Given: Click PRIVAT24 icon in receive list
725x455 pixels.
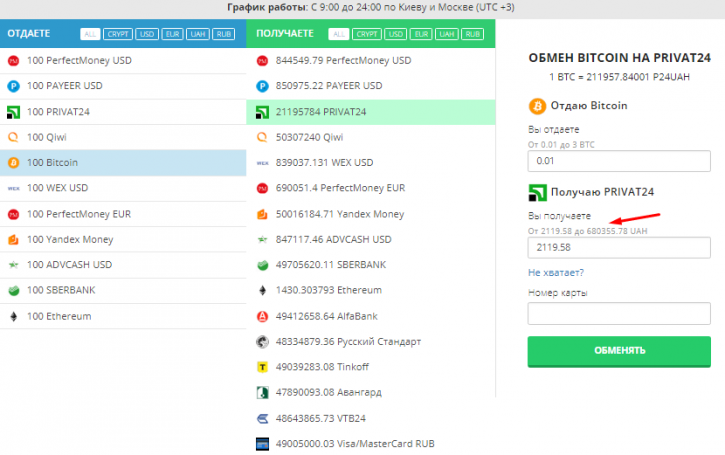Looking at the screenshot, I should [262, 112].
